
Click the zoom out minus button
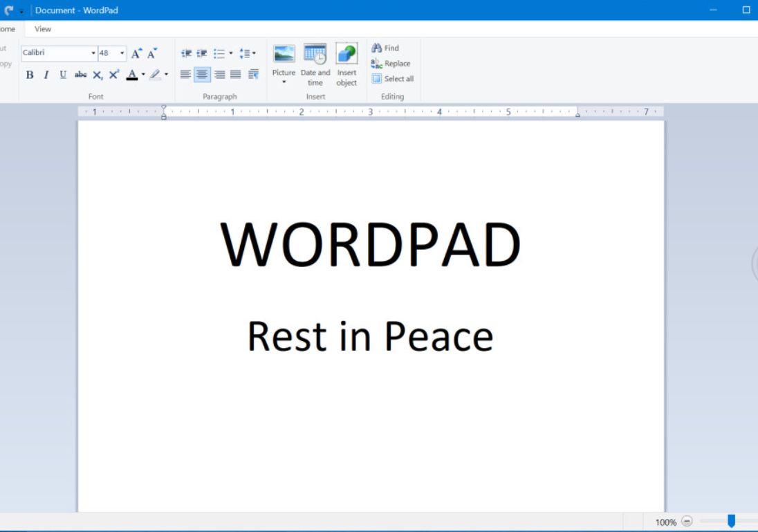[687, 522]
